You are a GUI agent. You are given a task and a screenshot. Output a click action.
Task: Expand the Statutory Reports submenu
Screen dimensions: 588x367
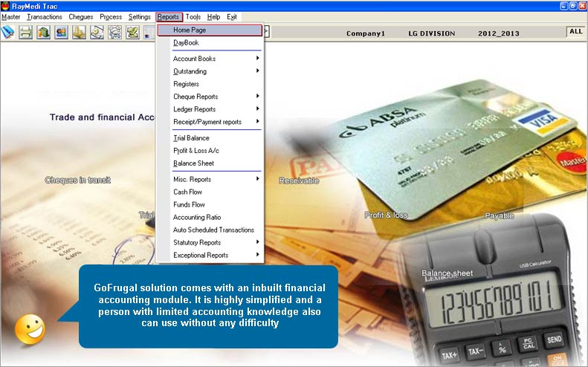pos(210,242)
